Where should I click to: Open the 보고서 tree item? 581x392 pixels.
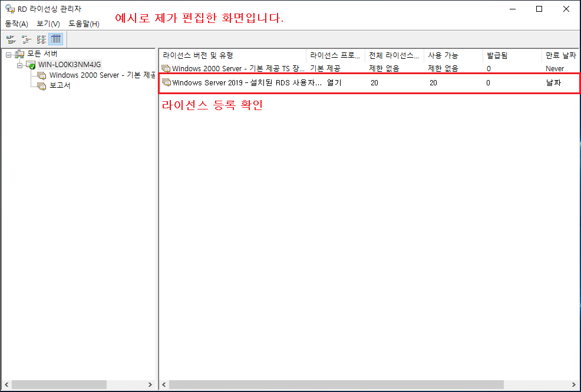tap(60, 85)
